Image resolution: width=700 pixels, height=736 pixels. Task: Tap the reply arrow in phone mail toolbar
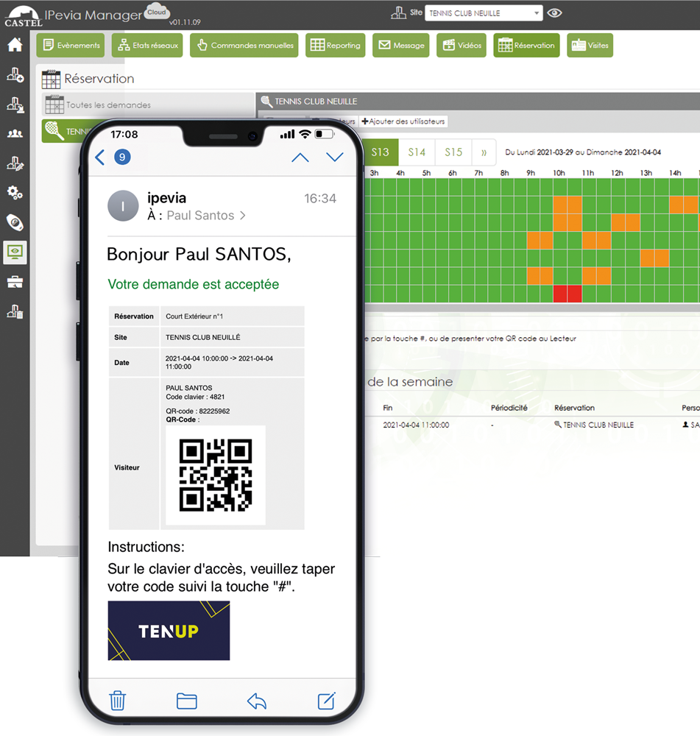(x=256, y=701)
